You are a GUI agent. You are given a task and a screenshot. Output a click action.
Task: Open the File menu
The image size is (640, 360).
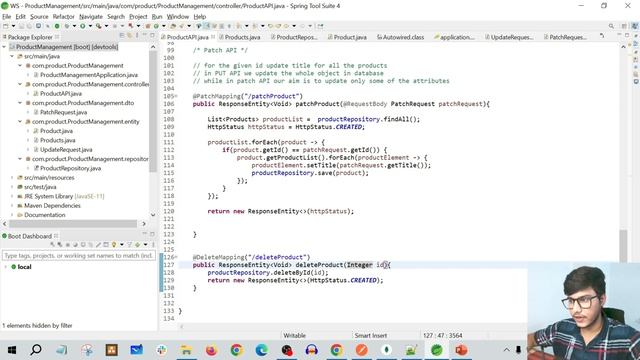7,17
